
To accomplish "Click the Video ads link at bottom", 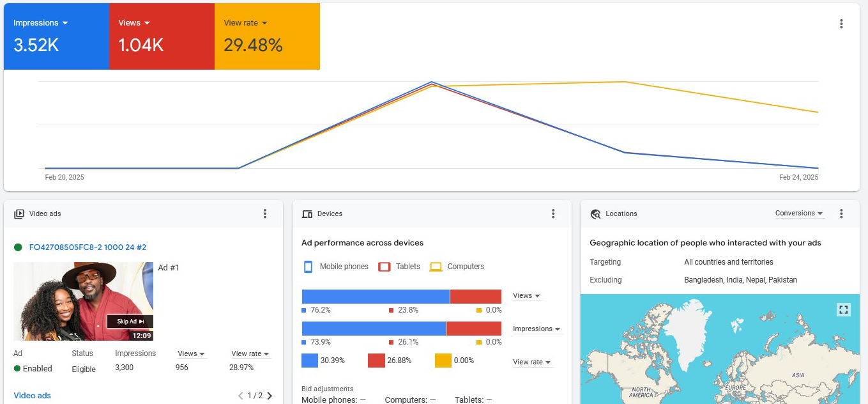I will pos(32,396).
